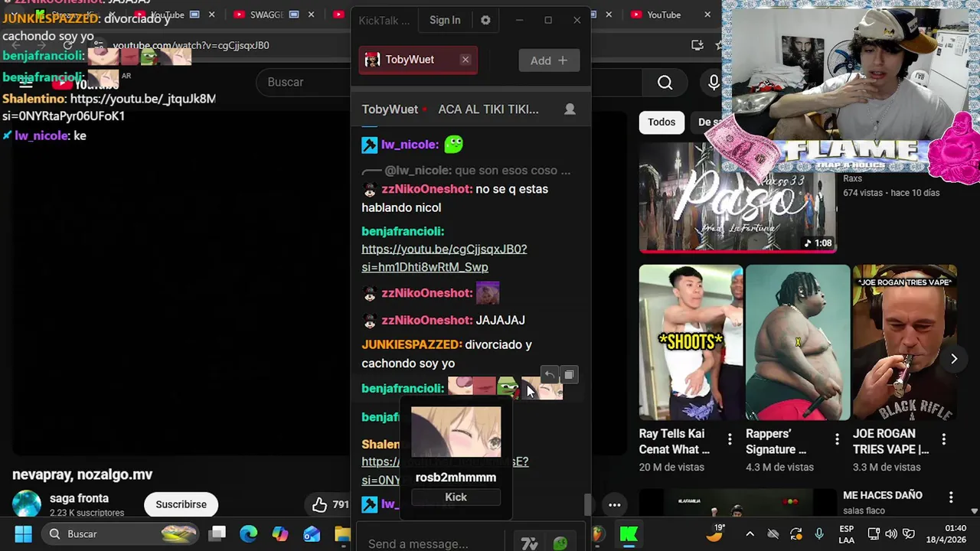
Task: Open the Windows Start menu
Action: [23, 533]
